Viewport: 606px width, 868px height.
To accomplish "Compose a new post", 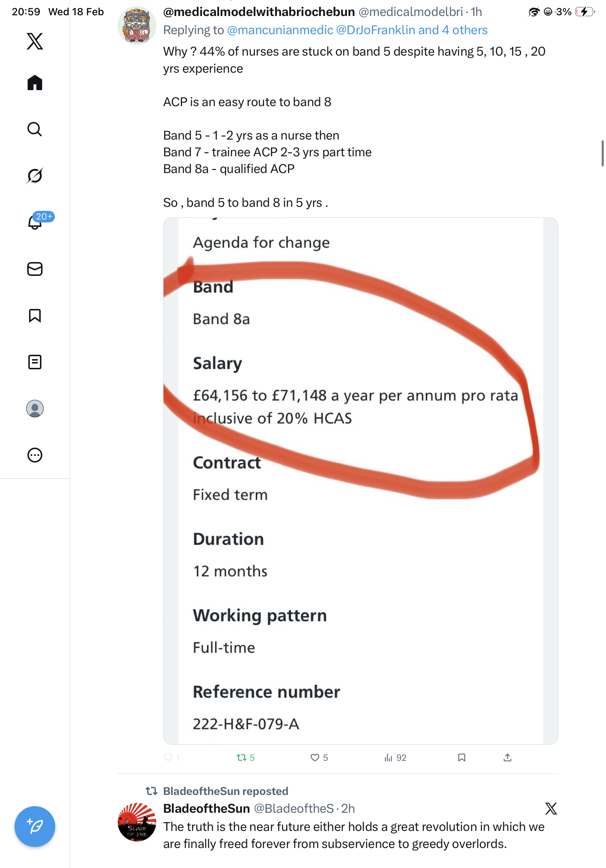I will [x=35, y=827].
